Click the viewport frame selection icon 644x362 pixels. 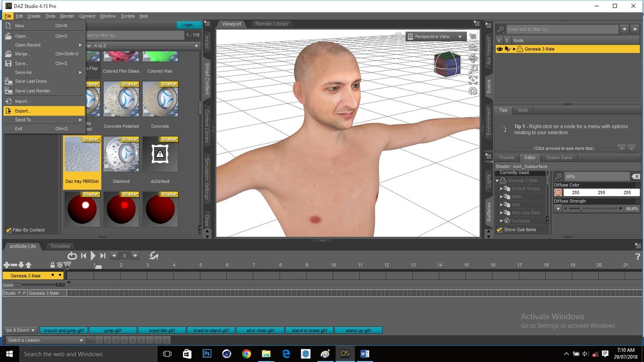point(473,80)
